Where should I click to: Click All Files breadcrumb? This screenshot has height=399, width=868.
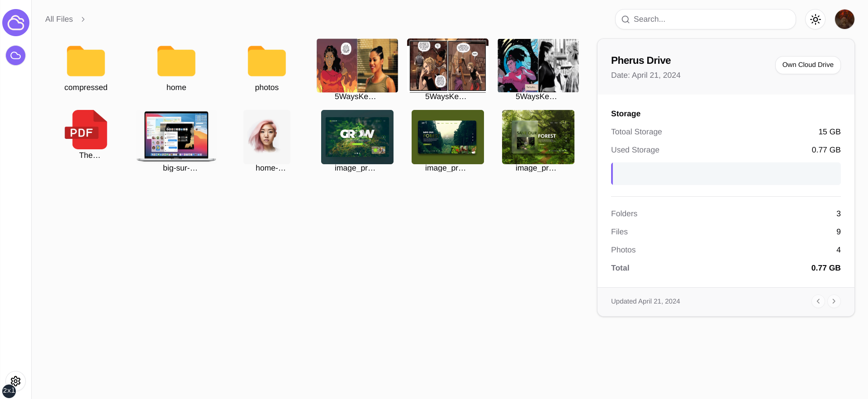59,19
